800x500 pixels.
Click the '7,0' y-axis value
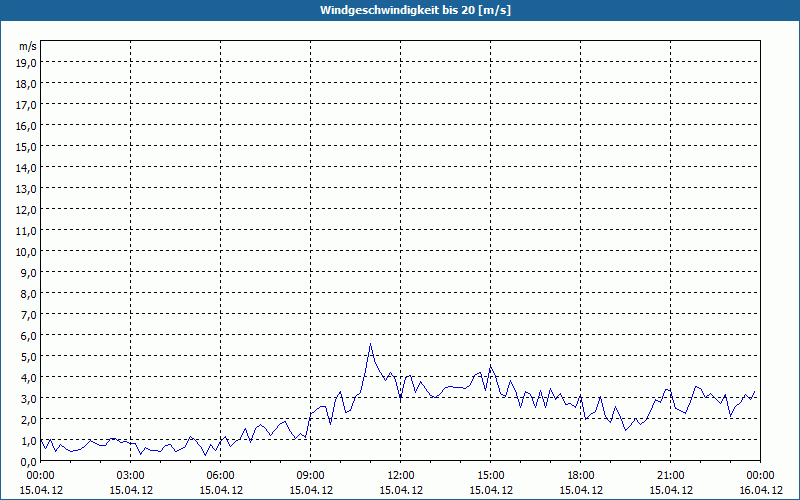tap(29, 315)
